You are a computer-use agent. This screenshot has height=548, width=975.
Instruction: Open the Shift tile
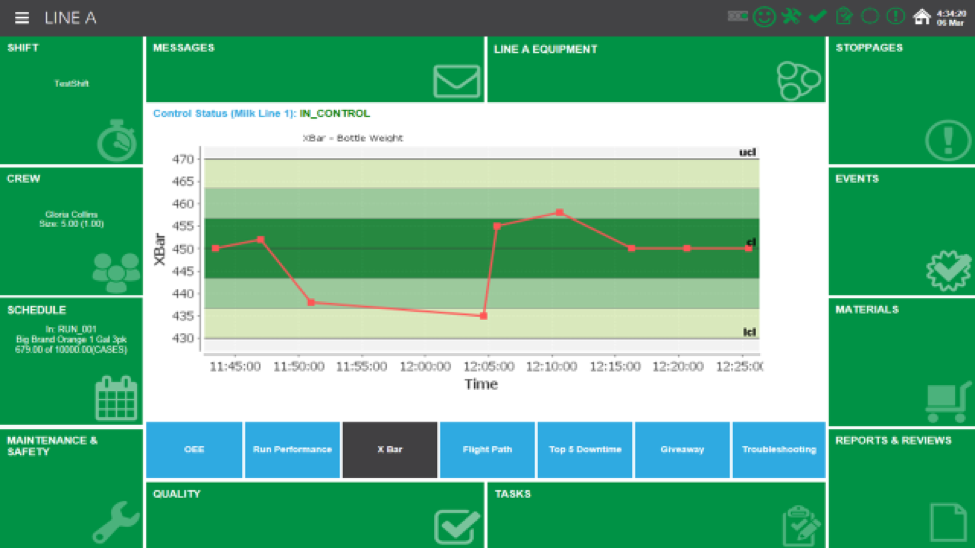71,100
